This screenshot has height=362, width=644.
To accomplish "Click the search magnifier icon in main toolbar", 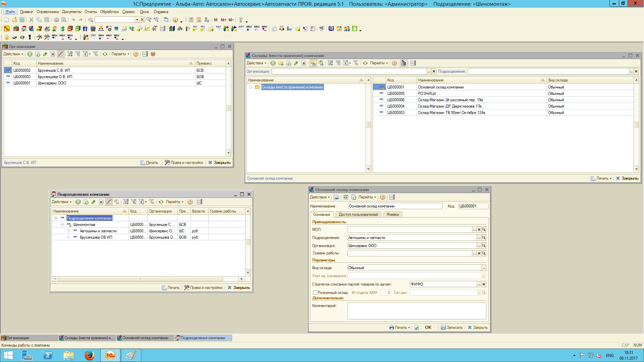I will 91,20.
